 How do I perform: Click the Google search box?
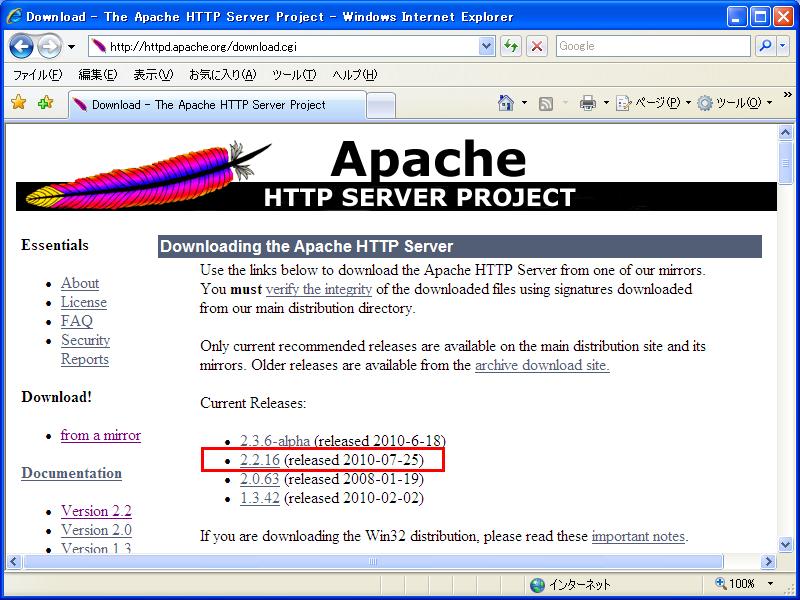[x=653, y=46]
